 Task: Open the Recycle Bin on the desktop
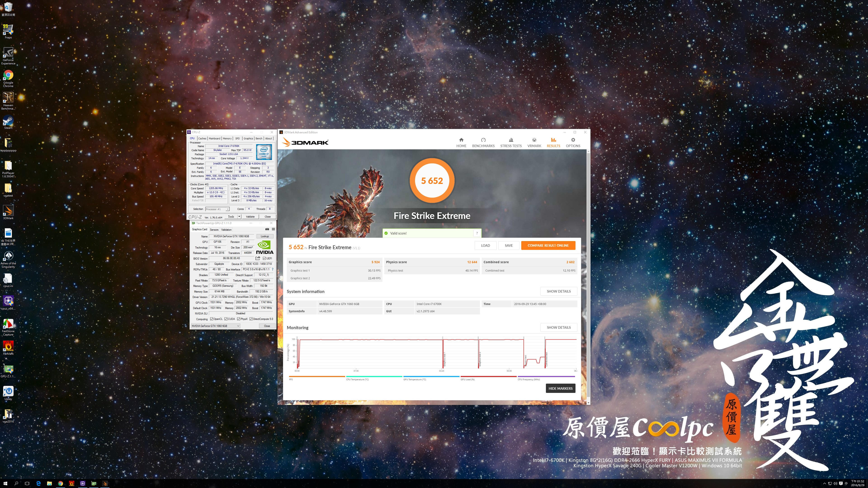coord(8,9)
